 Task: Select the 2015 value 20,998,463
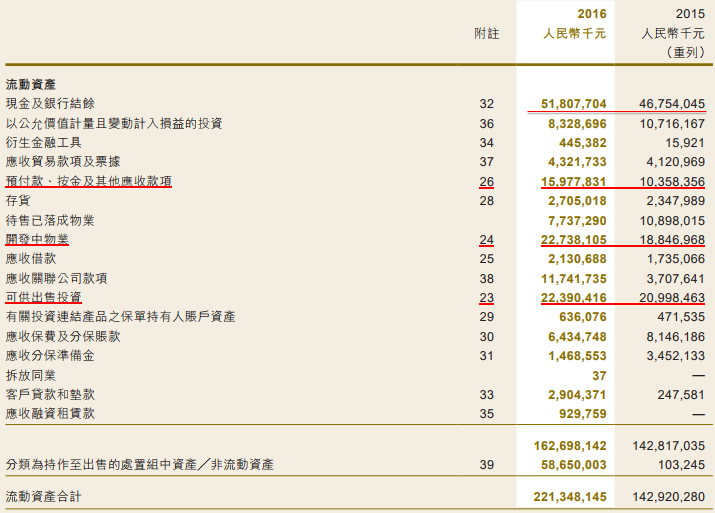click(672, 298)
